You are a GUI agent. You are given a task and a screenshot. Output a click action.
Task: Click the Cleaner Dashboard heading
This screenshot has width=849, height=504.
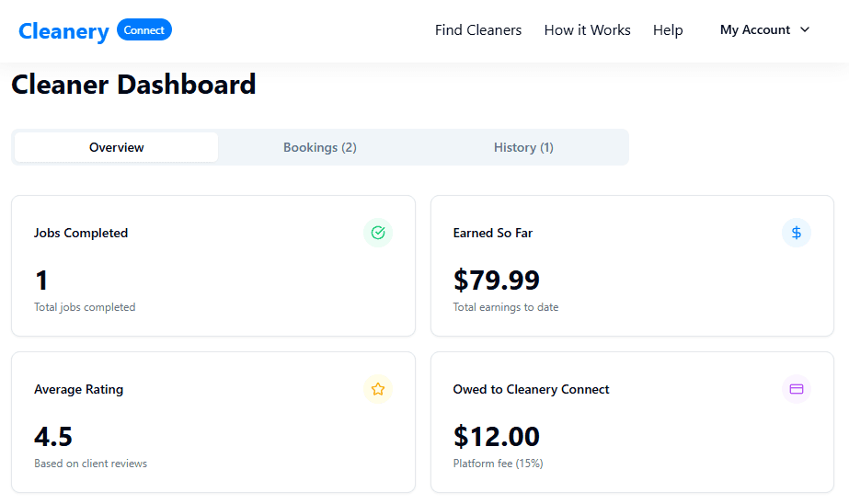(x=133, y=85)
